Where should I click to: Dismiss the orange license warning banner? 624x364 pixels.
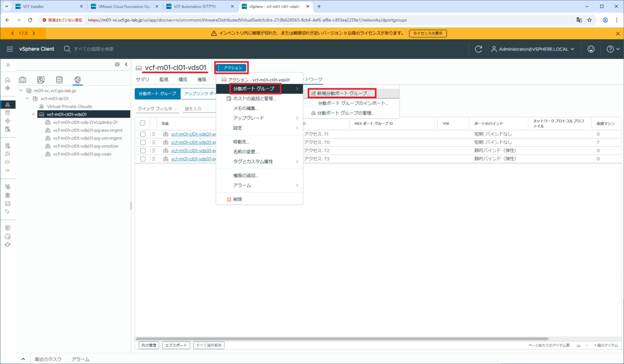618,33
